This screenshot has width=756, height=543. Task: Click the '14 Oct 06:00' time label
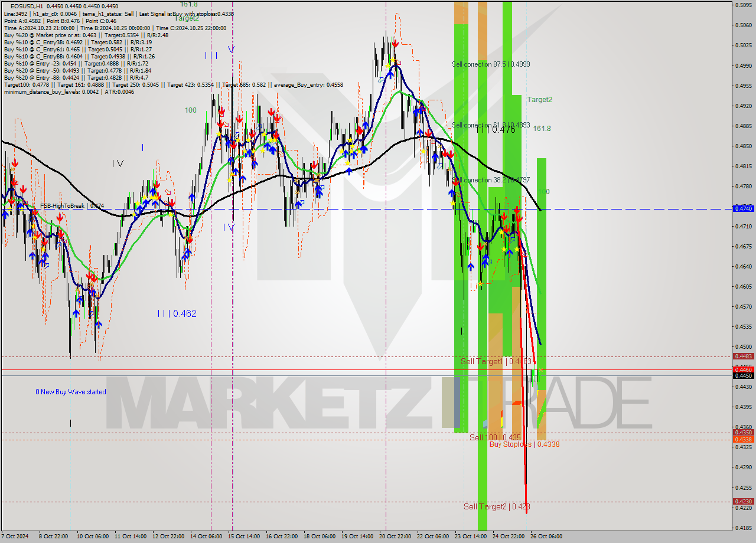[x=207, y=537]
